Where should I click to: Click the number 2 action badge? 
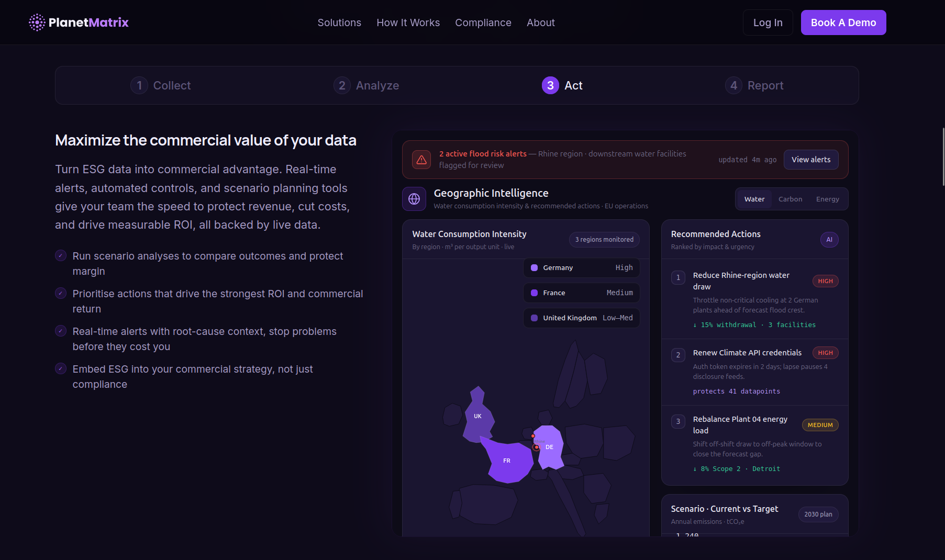click(x=678, y=355)
